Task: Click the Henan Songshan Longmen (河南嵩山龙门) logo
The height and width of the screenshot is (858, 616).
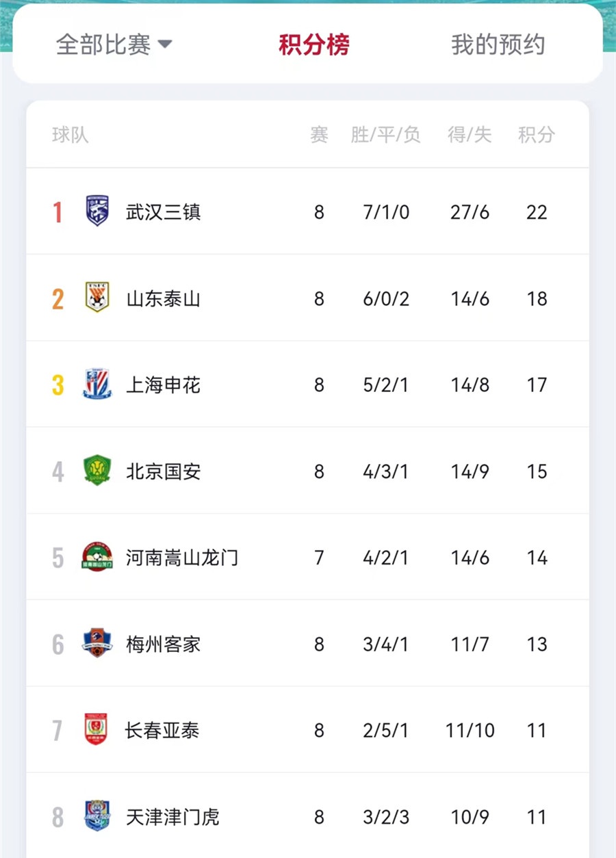Action: point(97,557)
